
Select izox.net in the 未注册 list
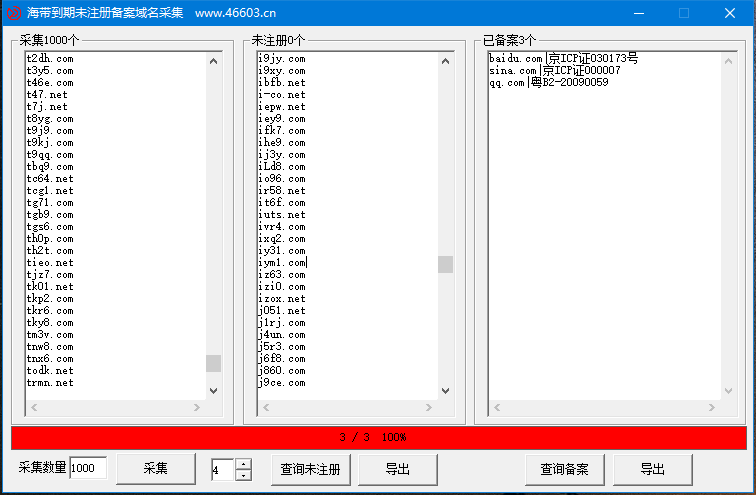point(282,299)
